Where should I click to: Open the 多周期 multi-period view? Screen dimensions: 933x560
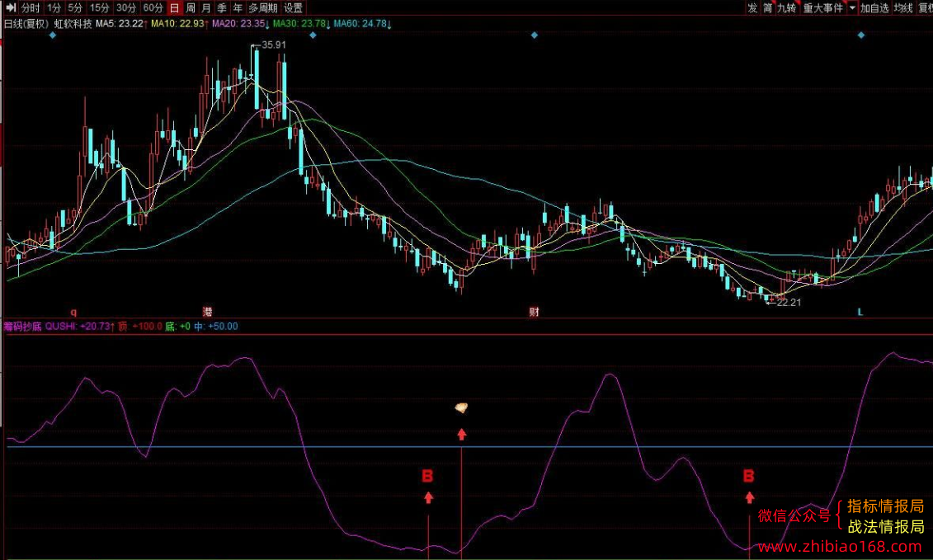click(x=263, y=7)
